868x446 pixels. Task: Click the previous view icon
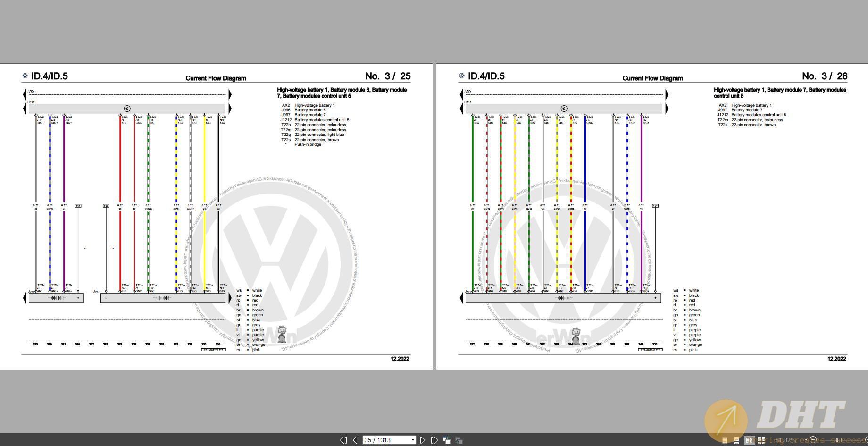tap(446, 440)
